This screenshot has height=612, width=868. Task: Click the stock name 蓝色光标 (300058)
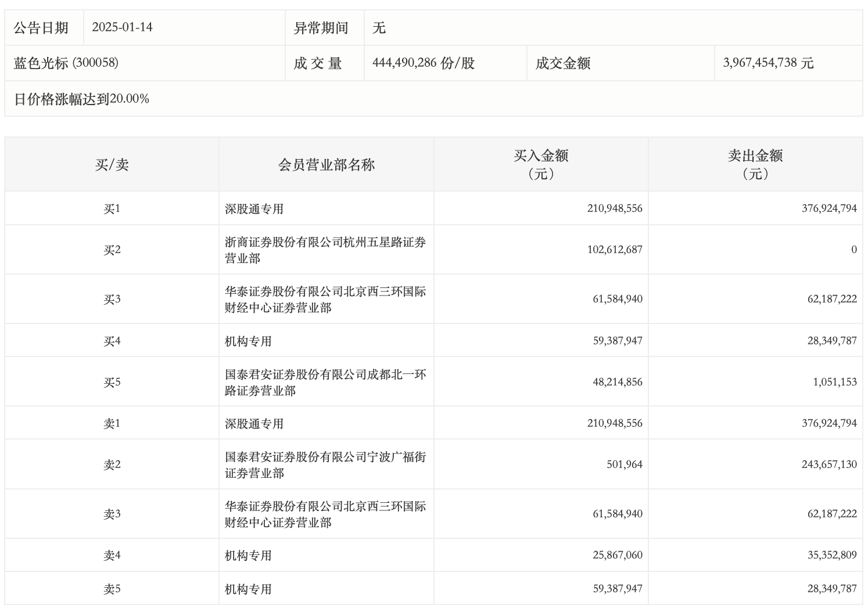(66, 63)
